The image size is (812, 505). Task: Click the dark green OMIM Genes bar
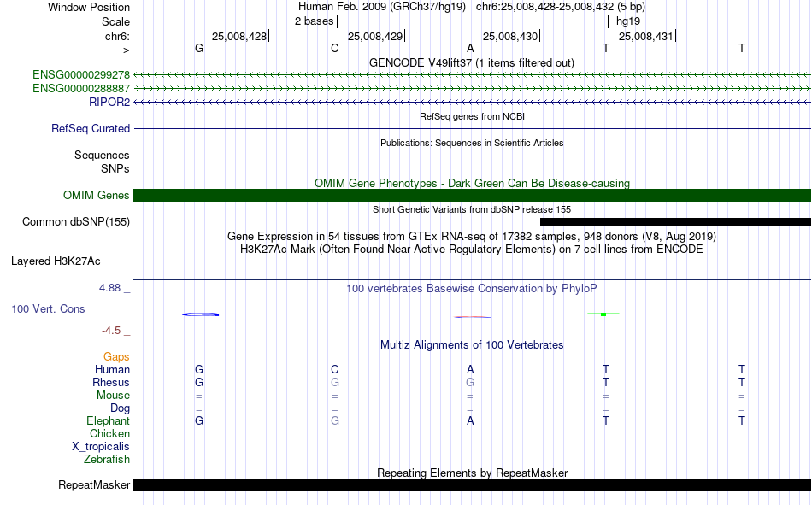pos(473,196)
